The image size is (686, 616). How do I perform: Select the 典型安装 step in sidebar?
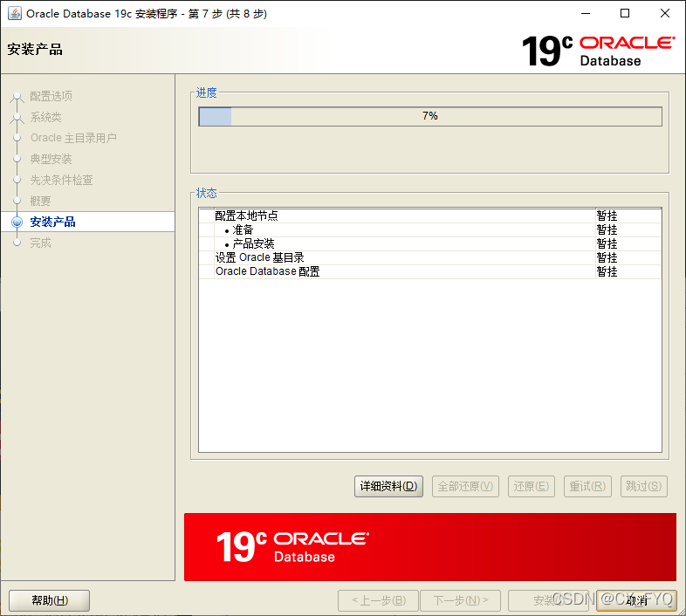coord(51,159)
